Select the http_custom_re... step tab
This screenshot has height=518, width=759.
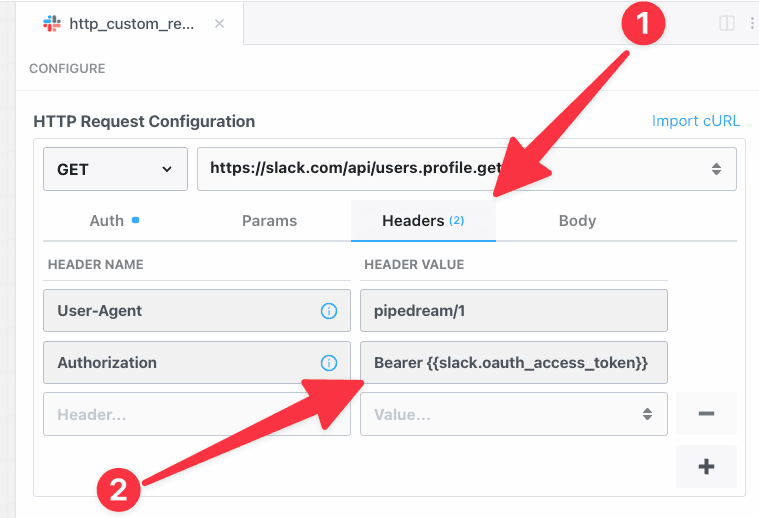(x=130, y=23)
